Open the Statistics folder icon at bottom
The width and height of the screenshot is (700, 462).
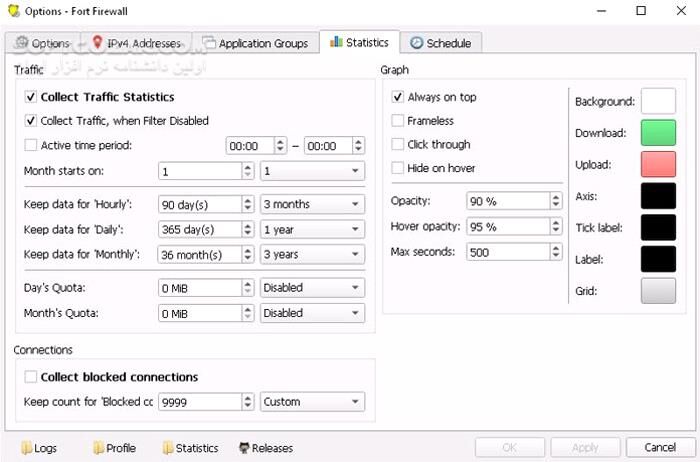[168, 448]
